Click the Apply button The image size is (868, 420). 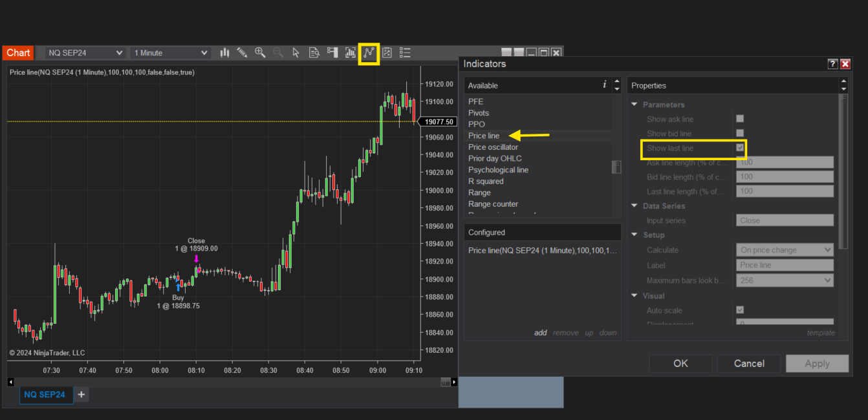(817, 363)
